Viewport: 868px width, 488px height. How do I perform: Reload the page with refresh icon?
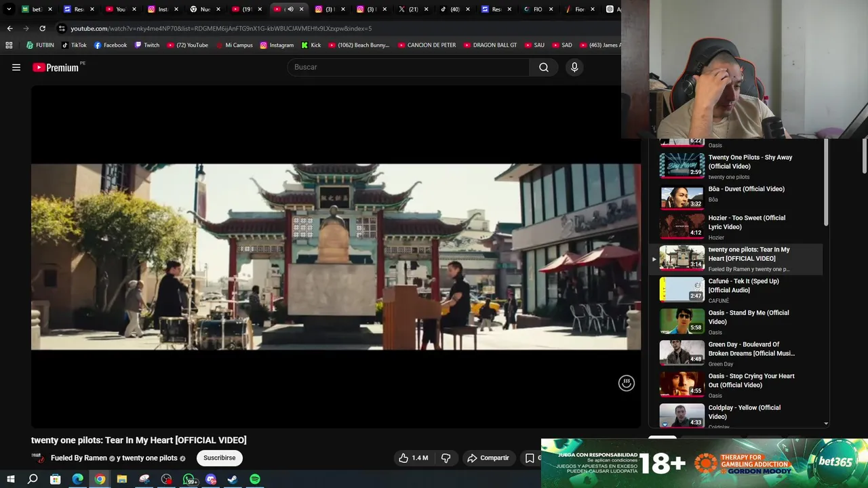42,28
